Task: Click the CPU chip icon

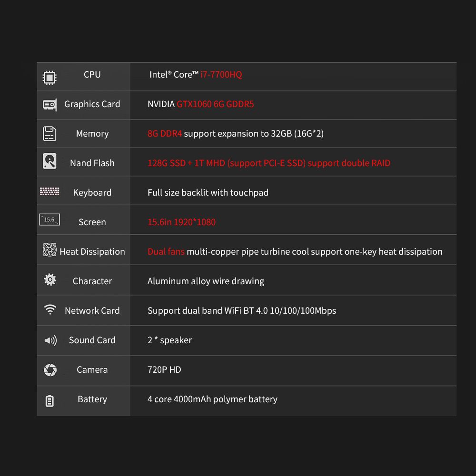Action: 50,78
